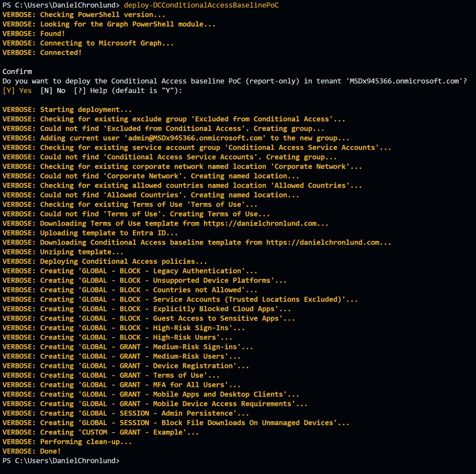
Task: Click the 'Connected!' verbose message
Action: 60,53
